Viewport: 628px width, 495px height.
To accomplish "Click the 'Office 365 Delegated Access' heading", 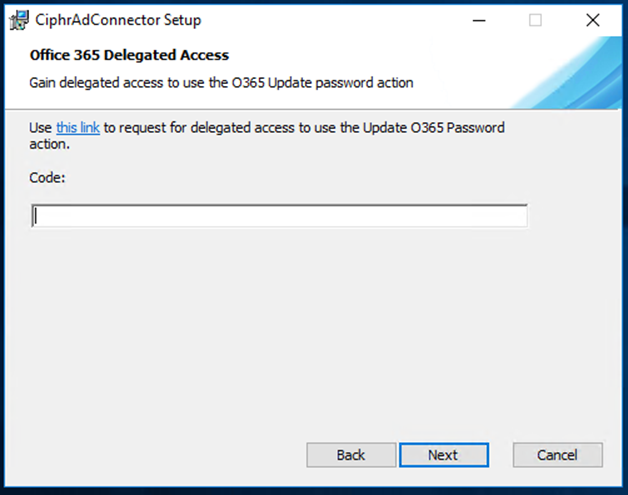I will point(129,55).
